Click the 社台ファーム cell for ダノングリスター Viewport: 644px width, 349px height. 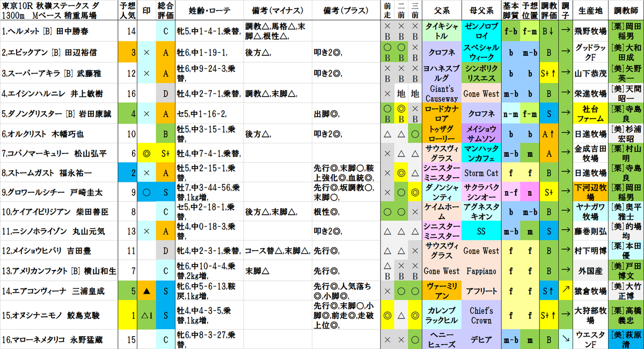[x=590, y=113]
